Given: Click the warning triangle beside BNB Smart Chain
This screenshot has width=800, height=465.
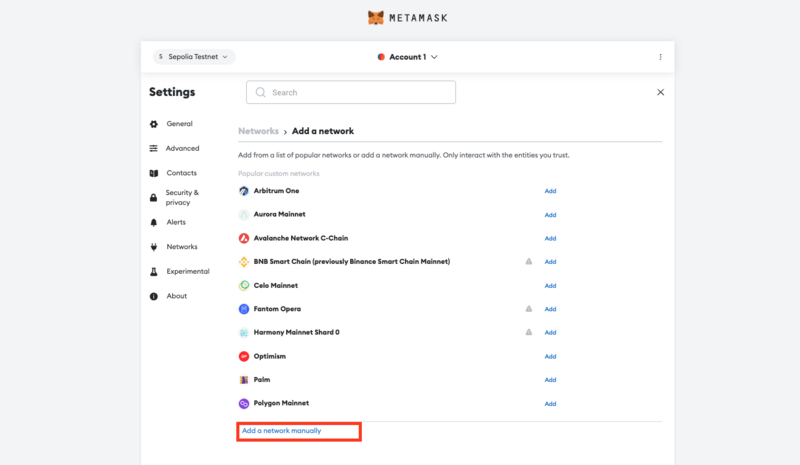Looking at the screenshot, I should click(529, 261).
